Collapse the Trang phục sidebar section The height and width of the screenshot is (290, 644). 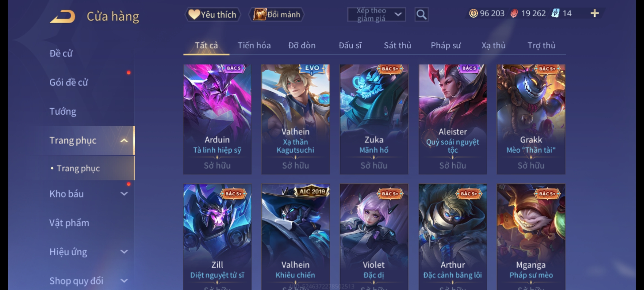tap(124, 140)
